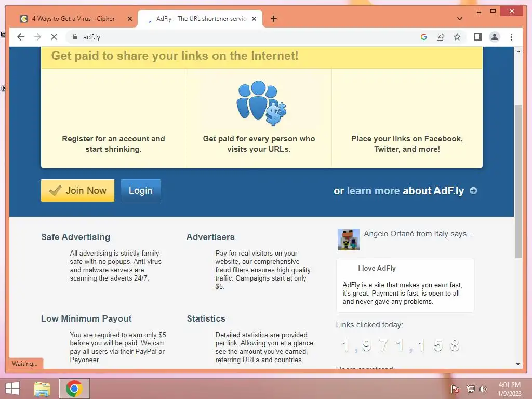Click the Statistics heading
Viewport: 532px width, 399px height.
tap(206, 318)
